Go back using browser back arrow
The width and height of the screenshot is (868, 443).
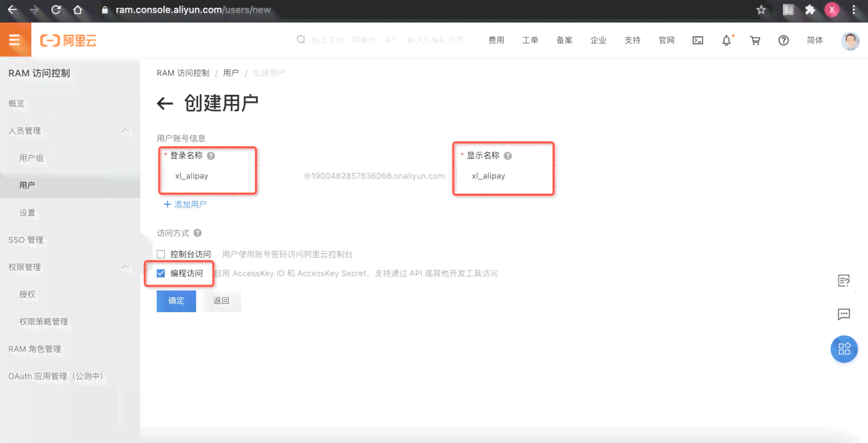(13, 10)
